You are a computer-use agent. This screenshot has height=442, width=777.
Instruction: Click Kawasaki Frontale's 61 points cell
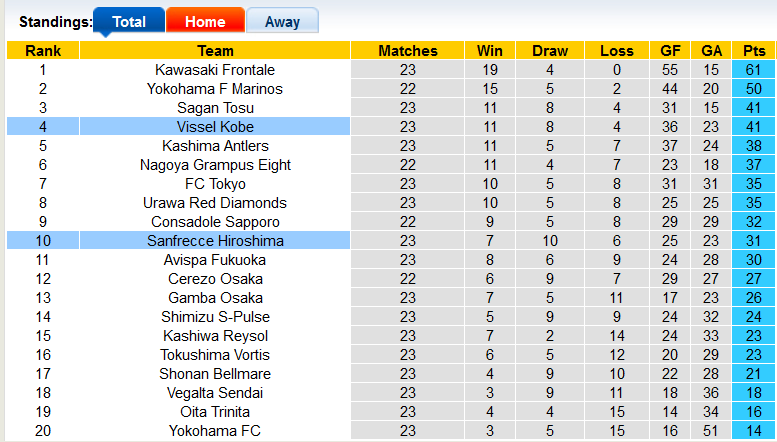tap(753, 70)
